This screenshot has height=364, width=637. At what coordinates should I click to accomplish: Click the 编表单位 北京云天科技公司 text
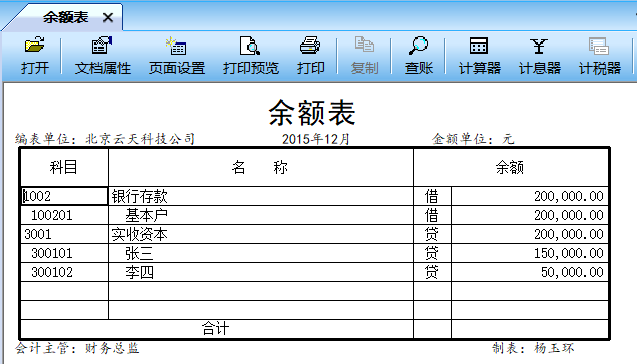[x=105, y=139]
